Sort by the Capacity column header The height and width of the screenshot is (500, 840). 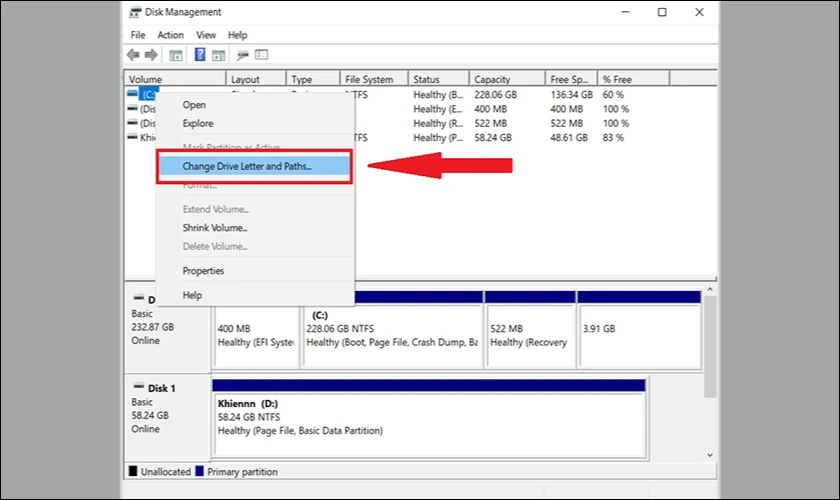(x=507, y=79)
